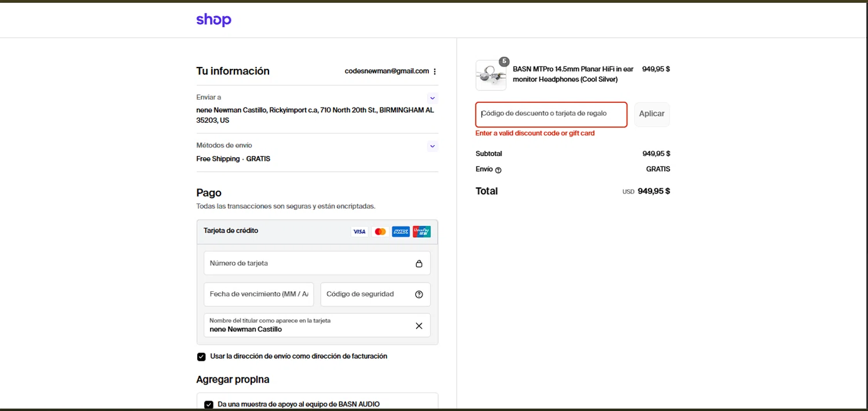Click the Visa card icon

(x=359, y=231)
